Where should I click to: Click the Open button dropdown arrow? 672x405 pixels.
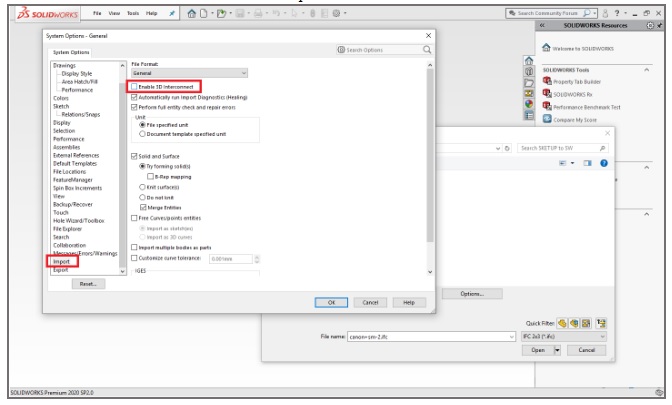click(x=557, y=350)
